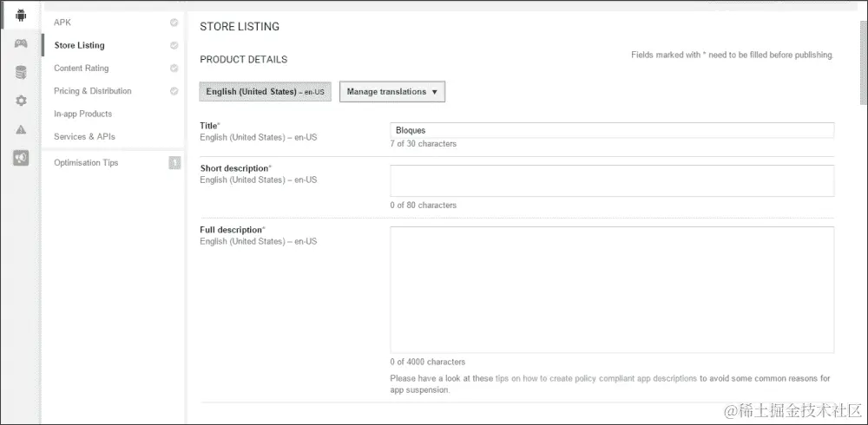The height and width of the screenshot is (425, 868).
Task: Open Optimisation Tips
Action: [x=86, y=163]
